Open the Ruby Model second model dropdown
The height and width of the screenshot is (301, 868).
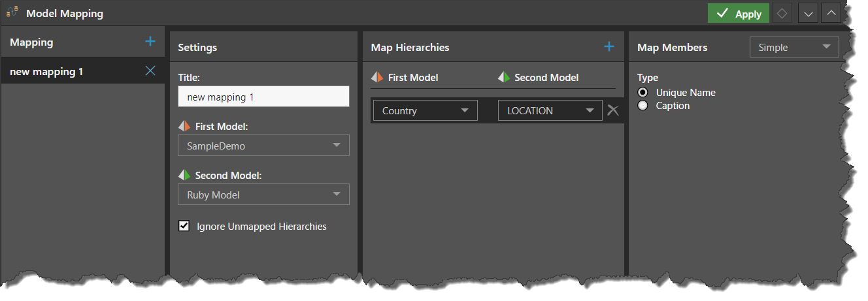pos(263,195)
